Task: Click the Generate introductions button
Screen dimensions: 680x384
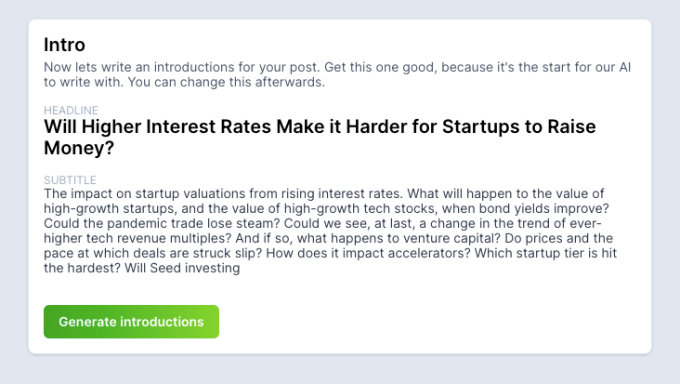Action: pyautogui.click(x=131, y=322)
